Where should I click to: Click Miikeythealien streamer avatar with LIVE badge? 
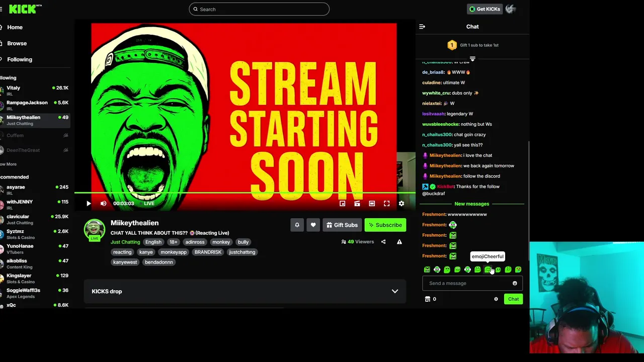tap(95, 230)
